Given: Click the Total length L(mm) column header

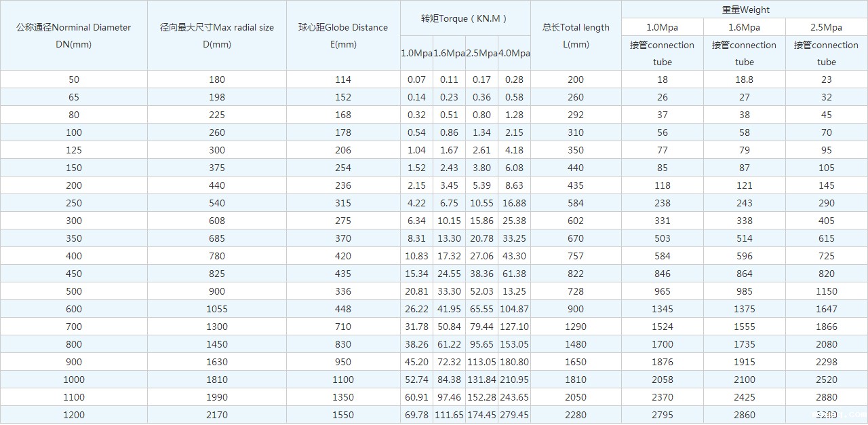Looking at the screenshot, I should click(x=576, y=36).
